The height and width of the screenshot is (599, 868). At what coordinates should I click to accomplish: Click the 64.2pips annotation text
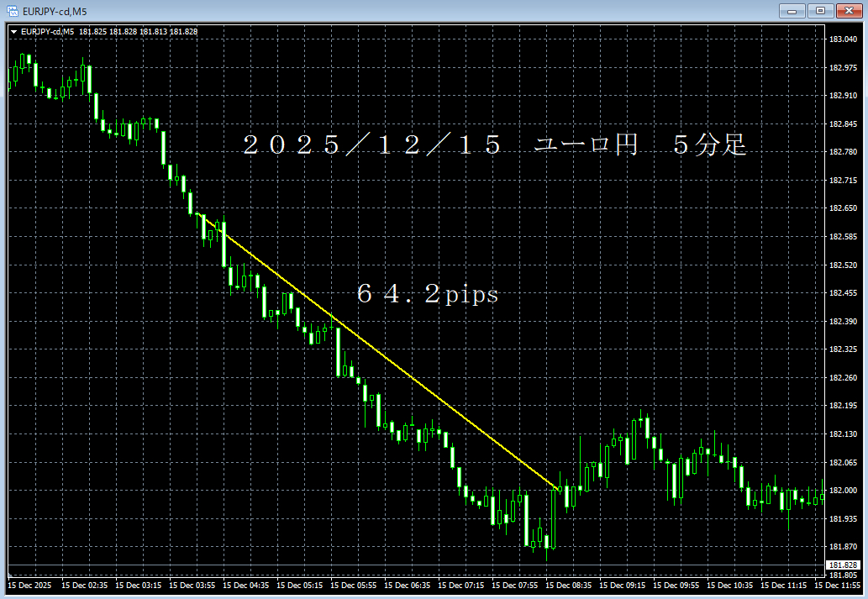click(429, 295)
